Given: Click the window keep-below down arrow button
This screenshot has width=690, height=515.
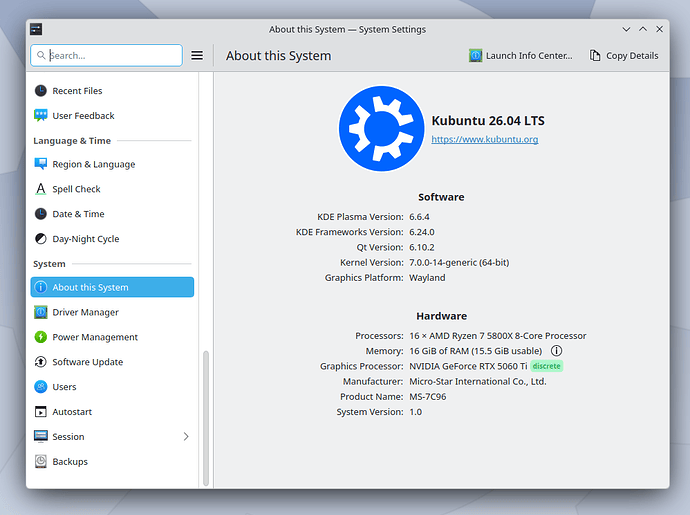Looking at the screenshot, I should (626, 29).
